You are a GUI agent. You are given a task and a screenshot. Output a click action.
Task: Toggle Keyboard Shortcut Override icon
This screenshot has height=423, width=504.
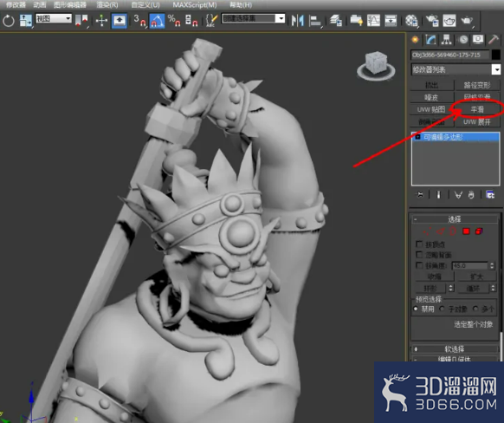click(x=120, y=21)
